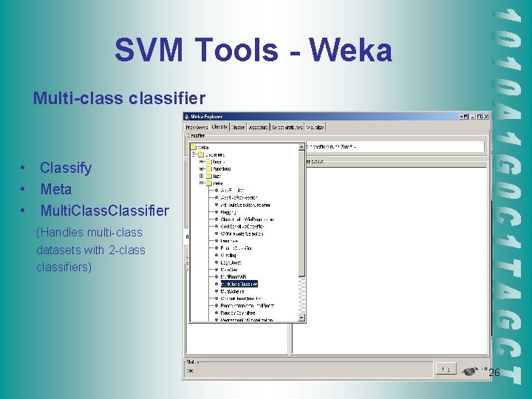
Task: Select AdaBoostM1 in the meta list
Action: (x=233, y=191)
